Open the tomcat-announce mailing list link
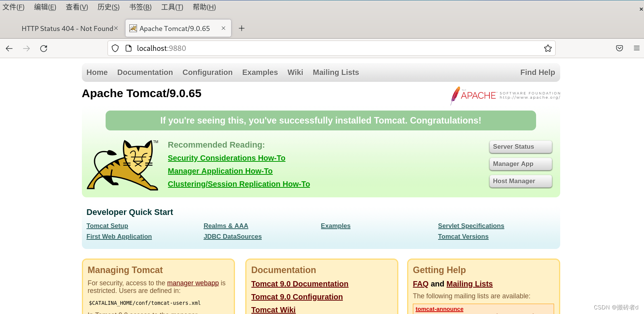 coord(439,309)
